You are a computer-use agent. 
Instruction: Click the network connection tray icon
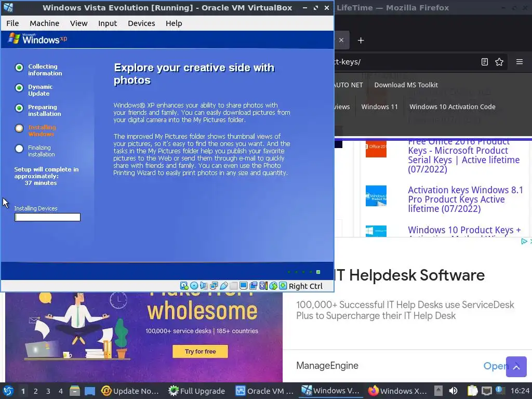486,391
